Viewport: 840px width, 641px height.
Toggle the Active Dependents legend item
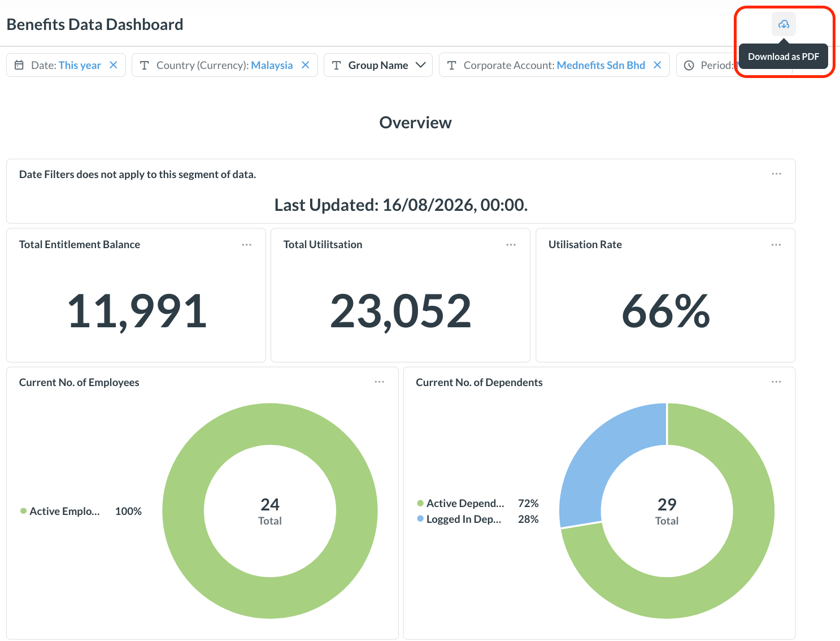coord(460,503)
